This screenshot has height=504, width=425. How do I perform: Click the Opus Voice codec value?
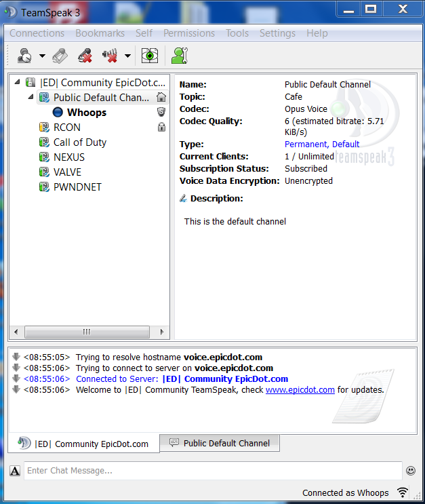click(306, 109)
